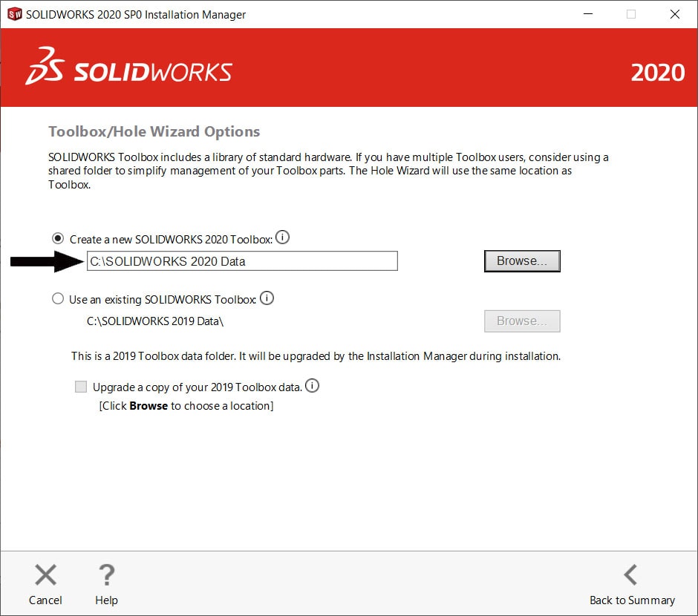Click Browse for the new Toolbox location

(522, 261)
